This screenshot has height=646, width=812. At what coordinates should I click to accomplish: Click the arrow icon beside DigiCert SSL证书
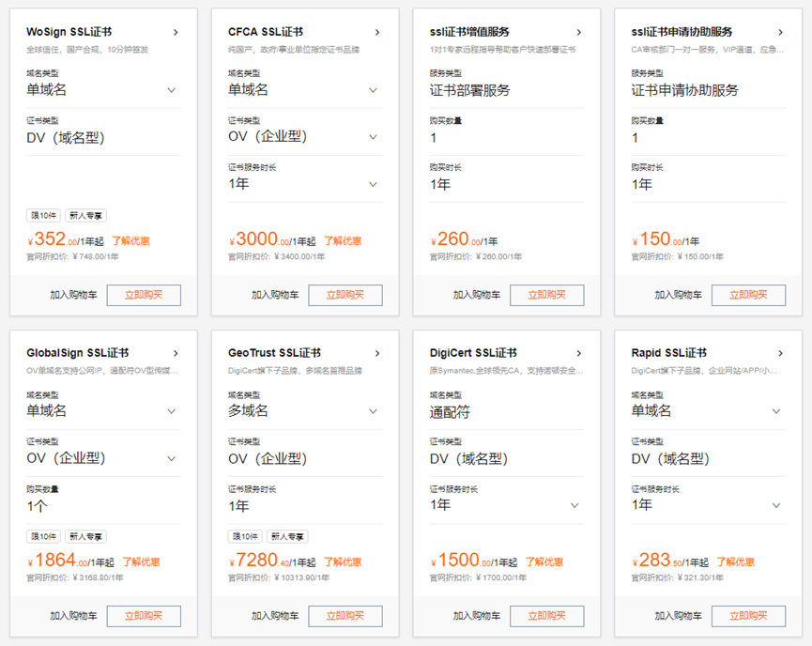[579, 353]
